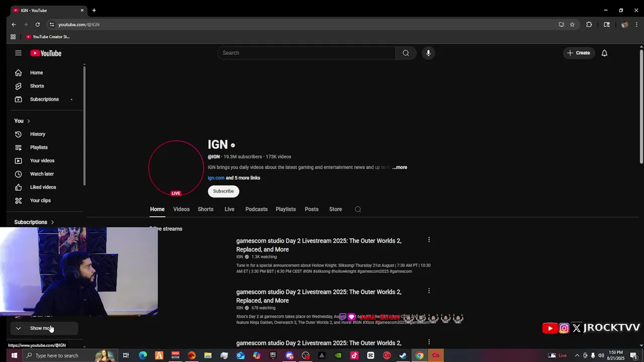View site information icon in address bar

51,24
